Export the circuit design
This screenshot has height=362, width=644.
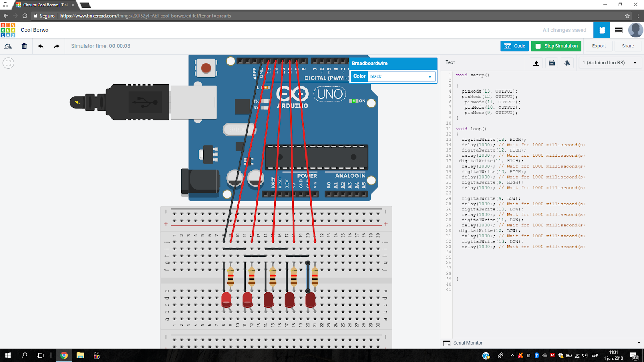(x=599, y=46)
